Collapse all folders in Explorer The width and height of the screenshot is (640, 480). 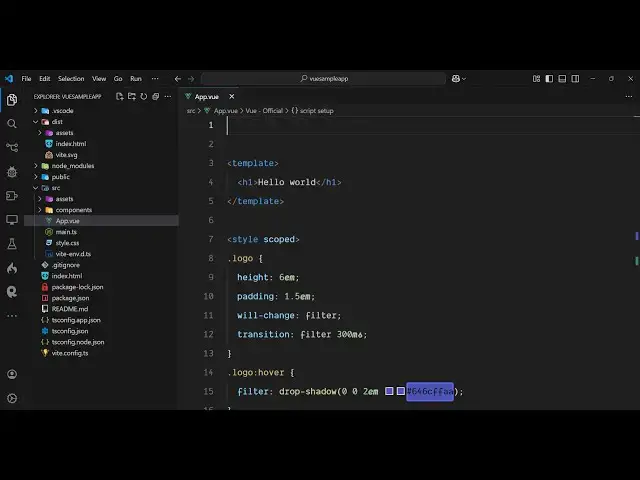156,97
